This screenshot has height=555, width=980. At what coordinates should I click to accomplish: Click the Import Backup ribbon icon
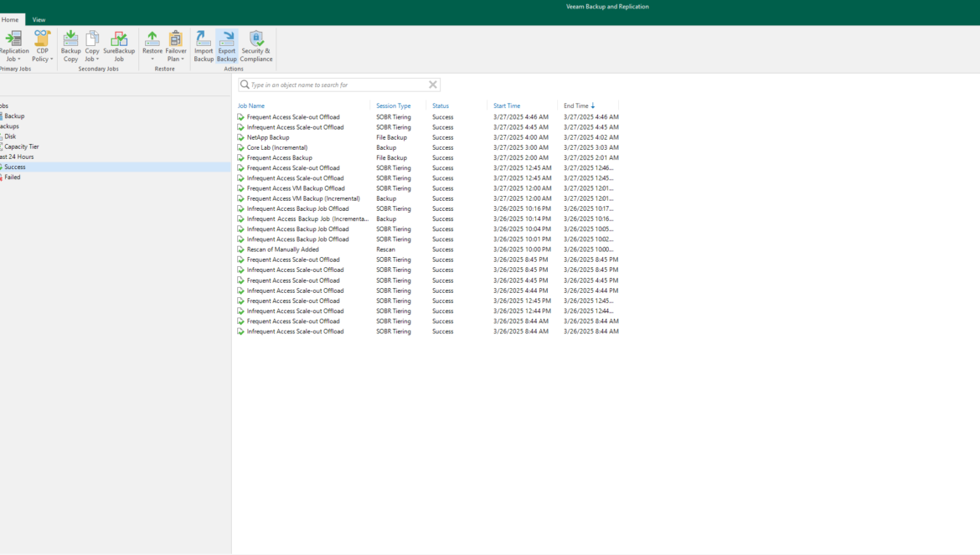(x=204, y=46)
